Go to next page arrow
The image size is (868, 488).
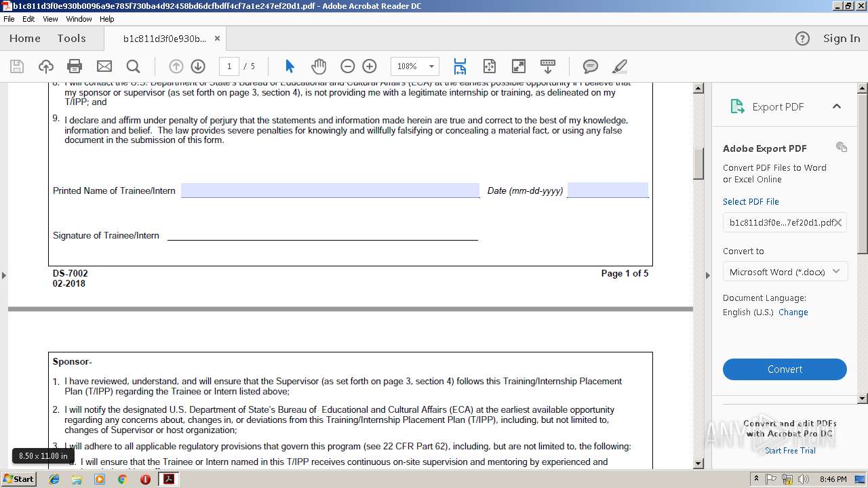[198, 66]
